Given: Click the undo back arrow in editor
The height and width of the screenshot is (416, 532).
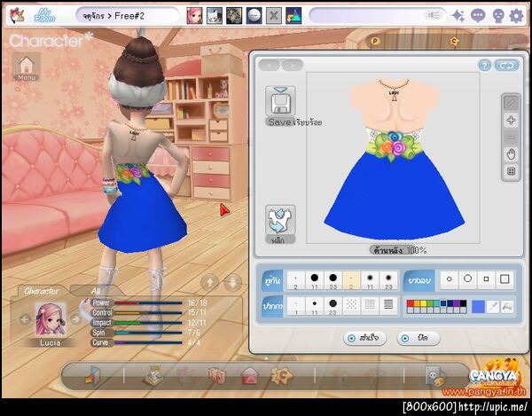Looking at the screenshot, I should tap(269, 65).
